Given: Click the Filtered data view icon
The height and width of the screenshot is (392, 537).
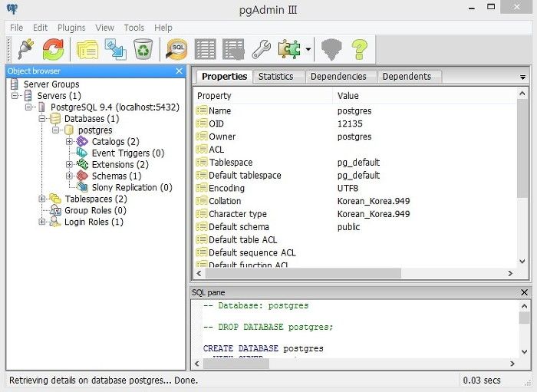Looking at the screenshot, I should tap(233, 50).
